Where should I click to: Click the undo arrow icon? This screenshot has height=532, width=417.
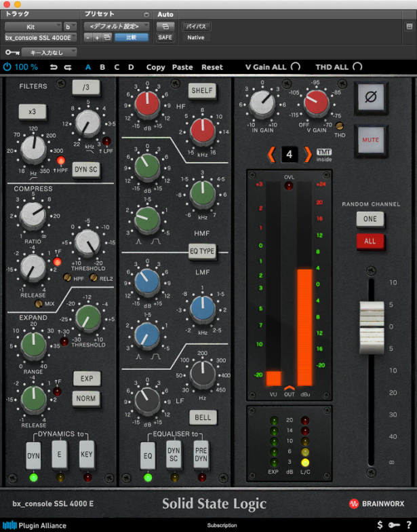click(x=54, y=67)
